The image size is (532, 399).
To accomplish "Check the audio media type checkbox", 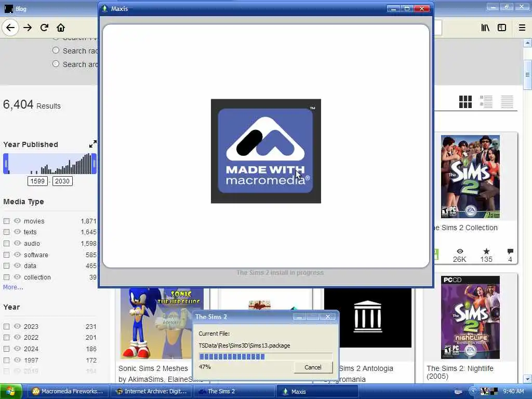I will pos(6,244).
